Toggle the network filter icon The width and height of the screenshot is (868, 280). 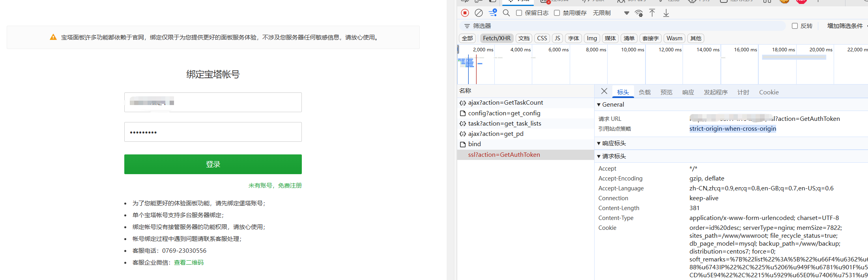(x=493, y=13)
